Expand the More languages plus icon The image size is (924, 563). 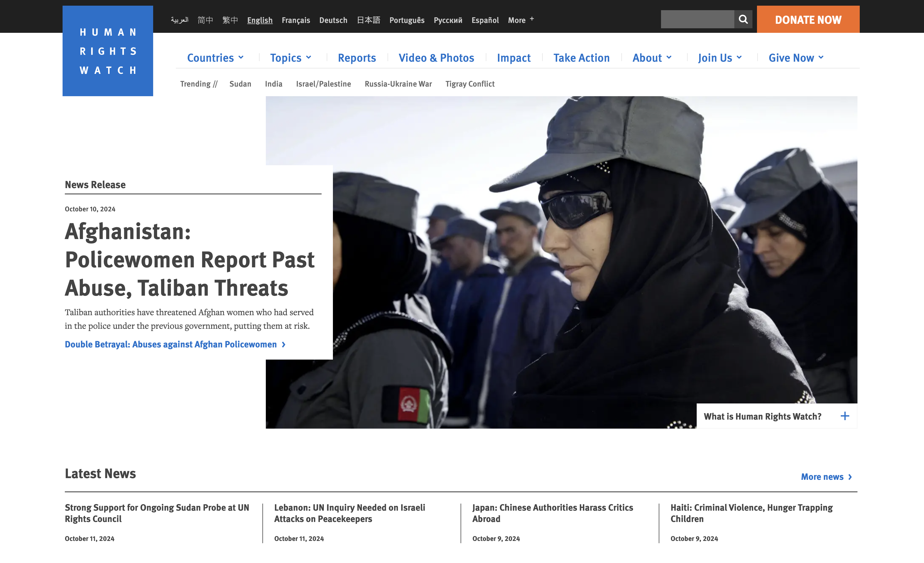coord(532,19)
